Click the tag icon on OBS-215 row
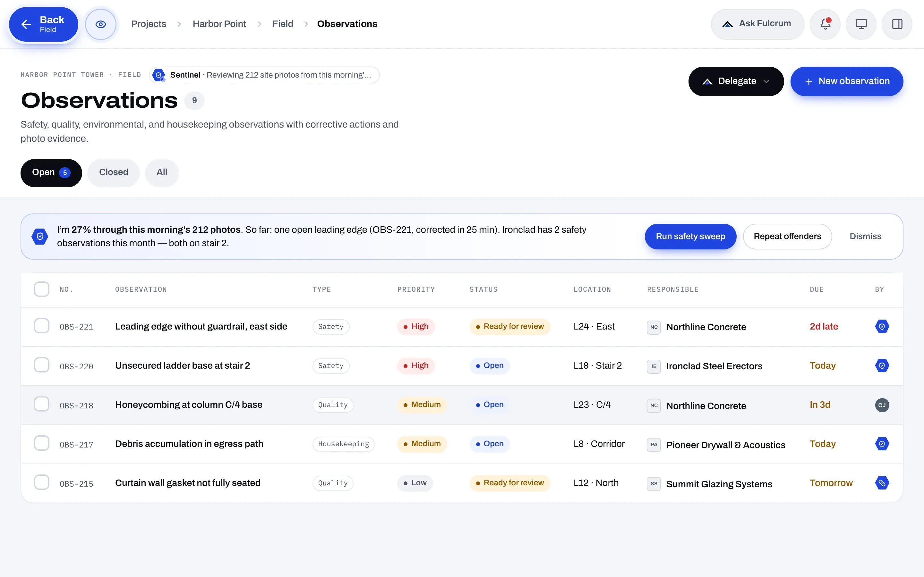This screenshot has width=924, height=577. (882, 483)
